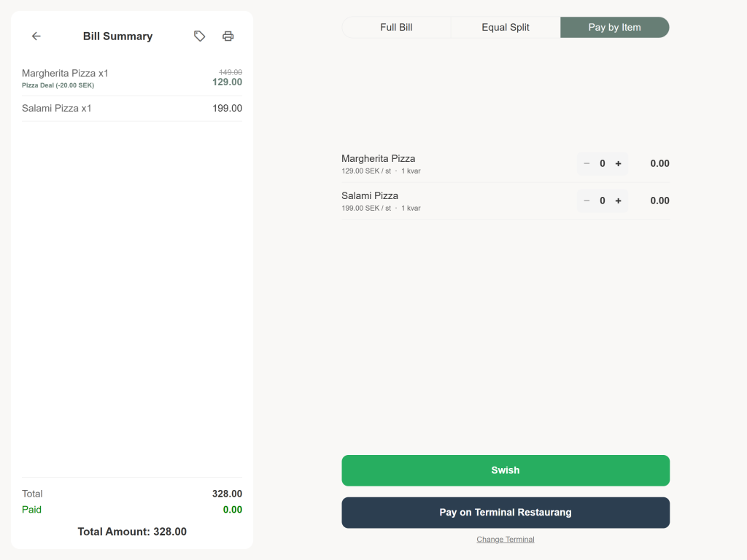
Task: Click Margherita Pizza quantity value 0
Action: (603, 164)
